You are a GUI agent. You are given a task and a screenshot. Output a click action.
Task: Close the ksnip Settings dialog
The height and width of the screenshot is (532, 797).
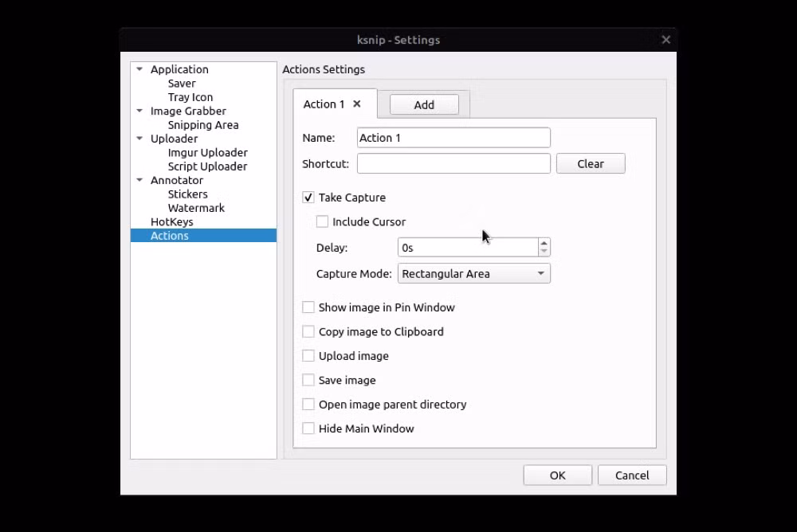click(x=665, y=40)
